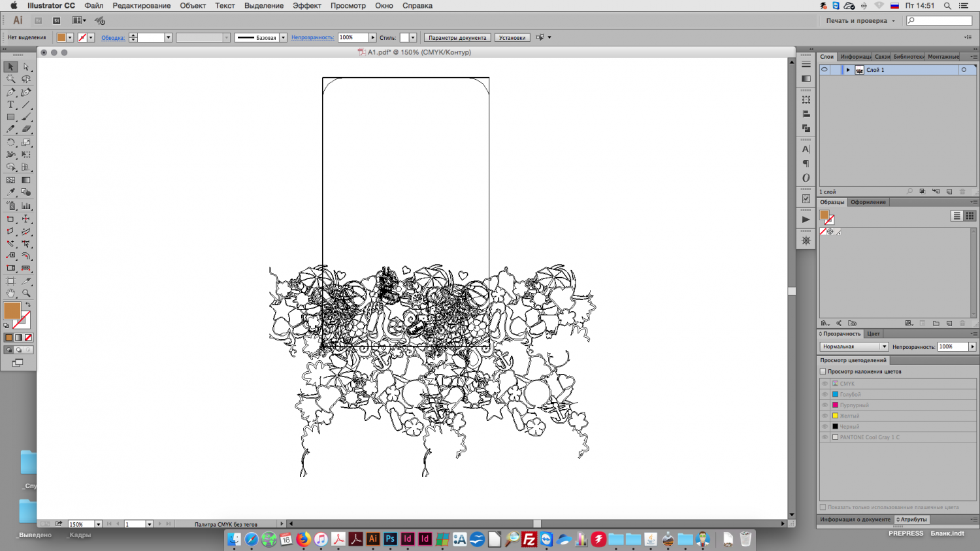980x551 pixels.
Task: Select the Type tool
Action: coord(11,105)
